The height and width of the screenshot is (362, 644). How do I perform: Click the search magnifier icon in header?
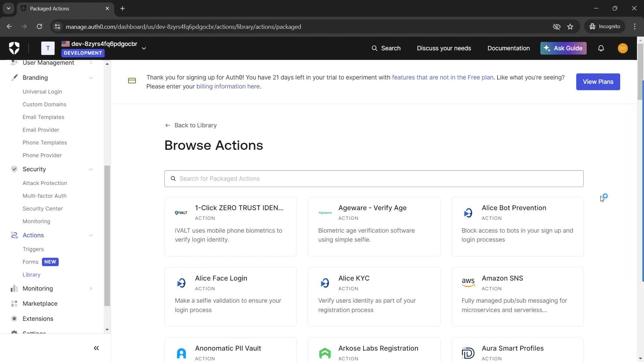pyautogui.click(x=374, y=48)
